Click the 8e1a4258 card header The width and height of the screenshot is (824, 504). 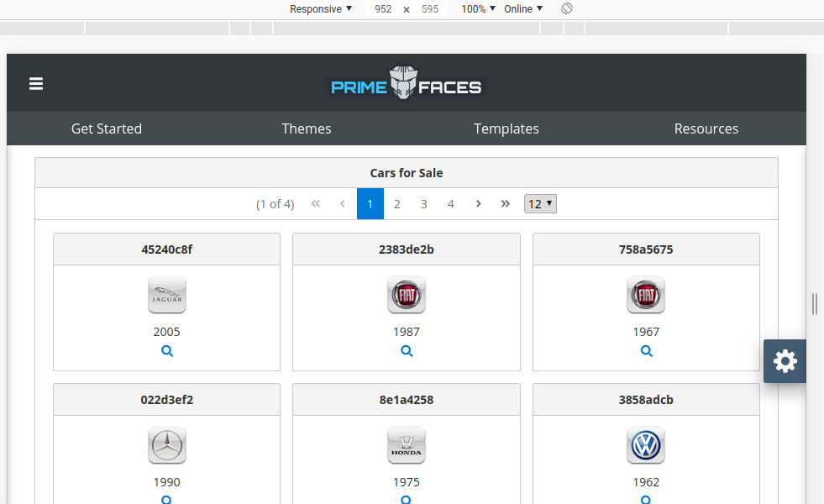tap(407, 399)
